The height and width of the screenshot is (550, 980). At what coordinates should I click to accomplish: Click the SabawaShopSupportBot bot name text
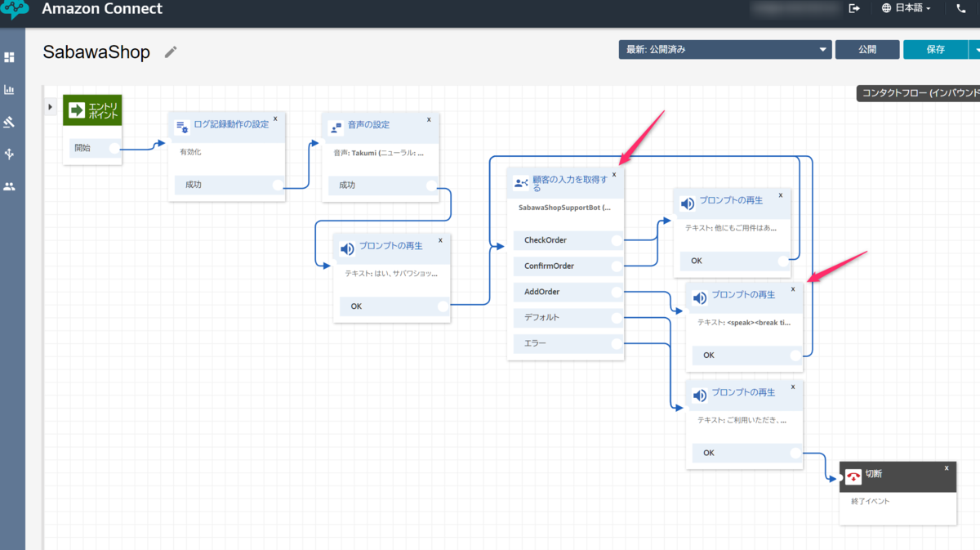pos(564,208)
